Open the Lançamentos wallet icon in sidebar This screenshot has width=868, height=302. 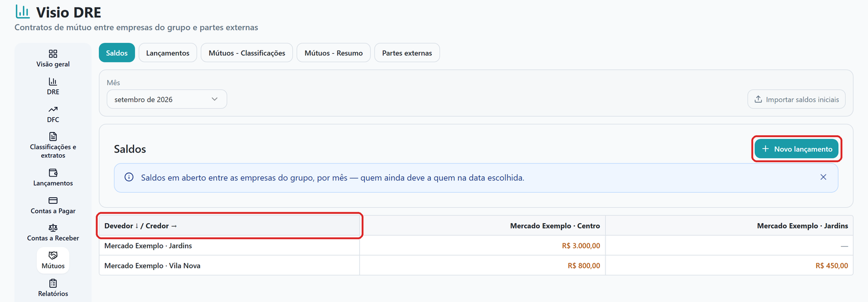click(x=53, y=173)
